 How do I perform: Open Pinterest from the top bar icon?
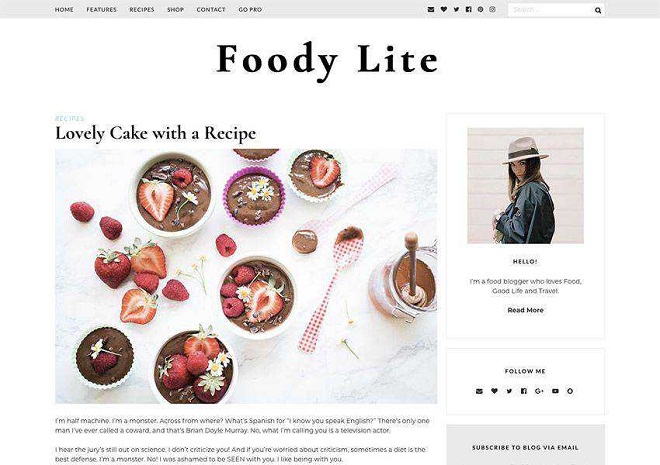pos(480,9)
